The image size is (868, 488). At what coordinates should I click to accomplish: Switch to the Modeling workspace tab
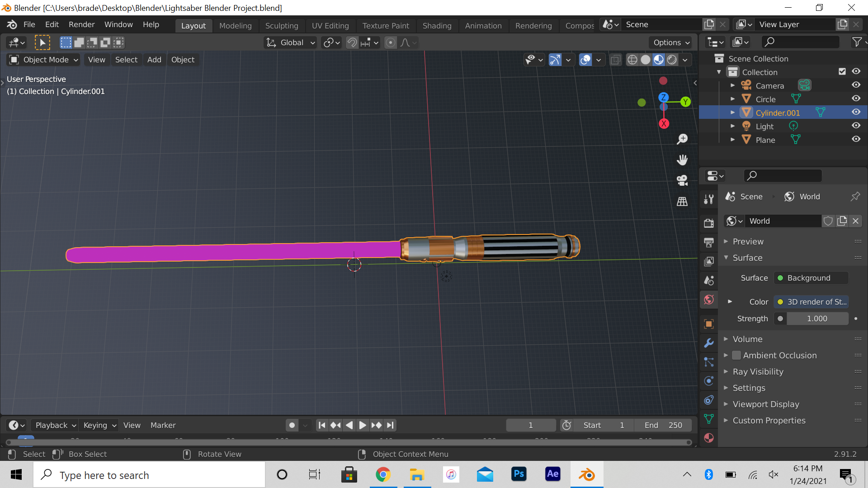pyautogui.click(x=235, y=26)
